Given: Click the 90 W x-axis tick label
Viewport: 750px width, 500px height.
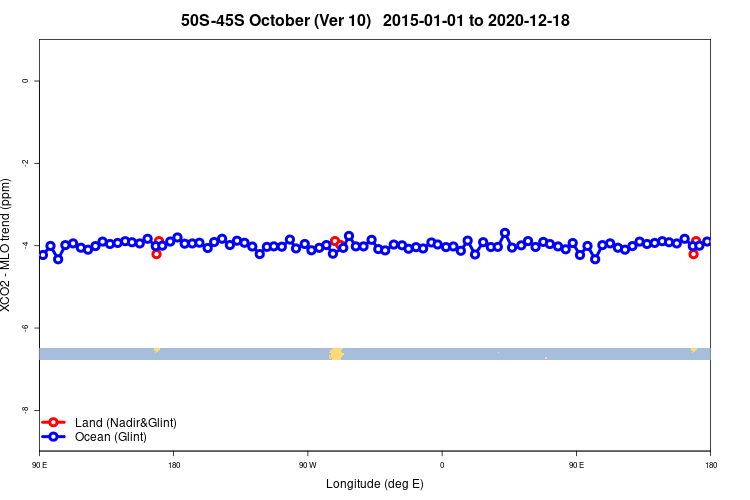Looking at the screenshot, I should point(308,465).
